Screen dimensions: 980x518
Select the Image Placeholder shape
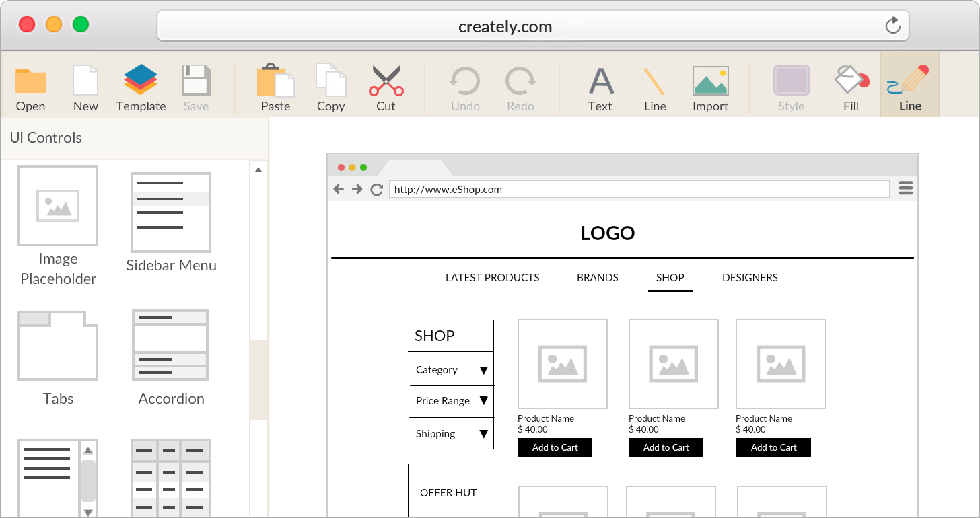click(58, 206)
